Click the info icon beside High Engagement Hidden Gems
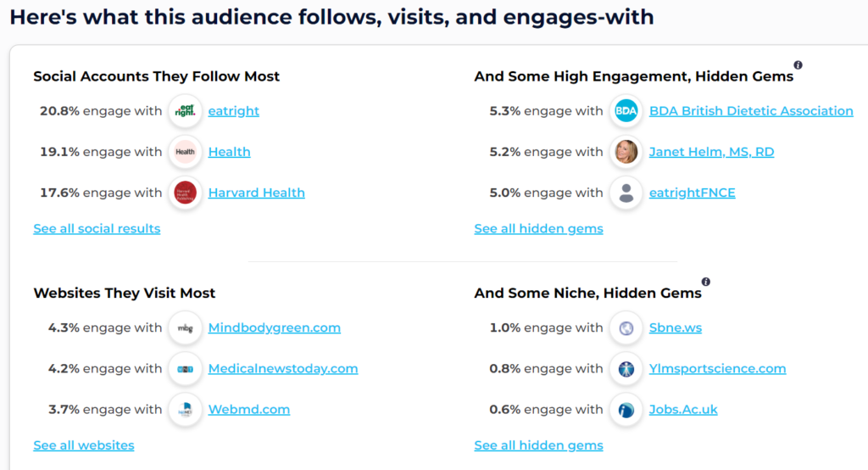The width and height of the screenshot is (868, 470). click(x=798, y=64)
